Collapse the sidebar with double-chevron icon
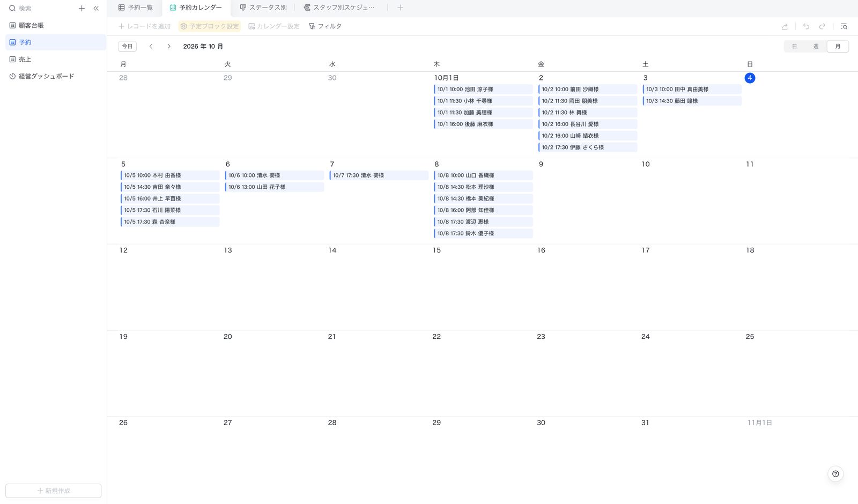The height and width of the screenshot is (504, 858). click(96, 8)
